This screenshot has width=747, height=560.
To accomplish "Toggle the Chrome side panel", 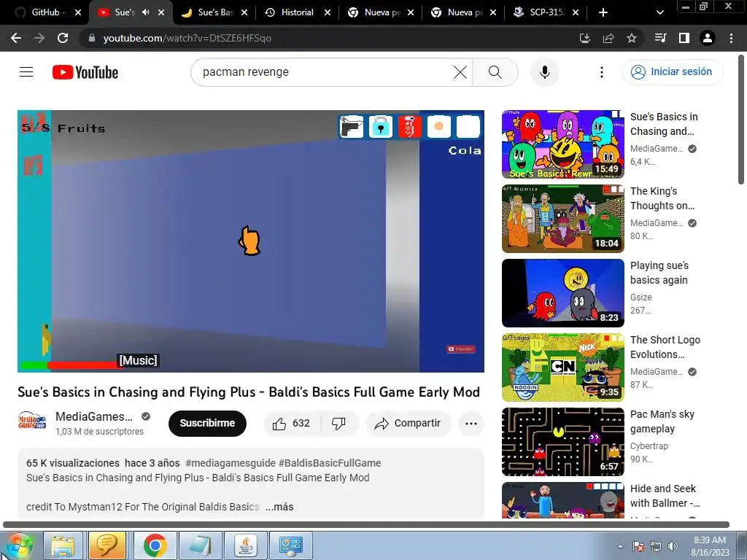I will tap(684, 38).
